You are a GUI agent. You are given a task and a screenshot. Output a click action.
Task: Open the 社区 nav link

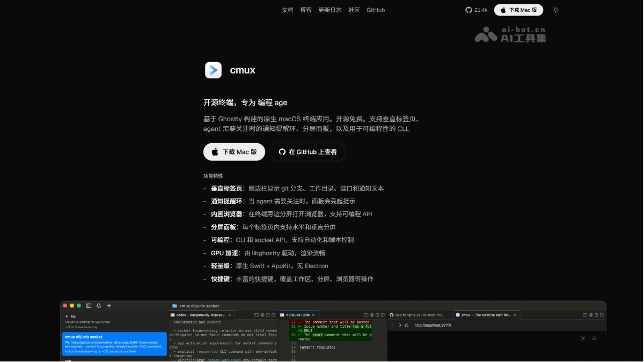click(x=354, y=10)
